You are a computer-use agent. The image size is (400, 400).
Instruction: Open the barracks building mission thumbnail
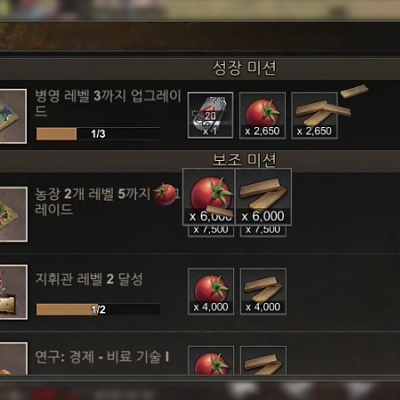pyautogui.click(x=13, y=116)
